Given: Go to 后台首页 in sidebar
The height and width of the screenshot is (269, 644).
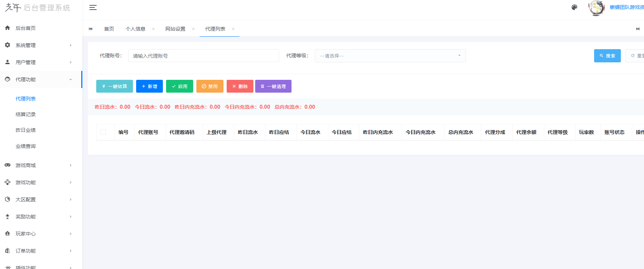Looking at the screenshot, I should click(26, 28).
